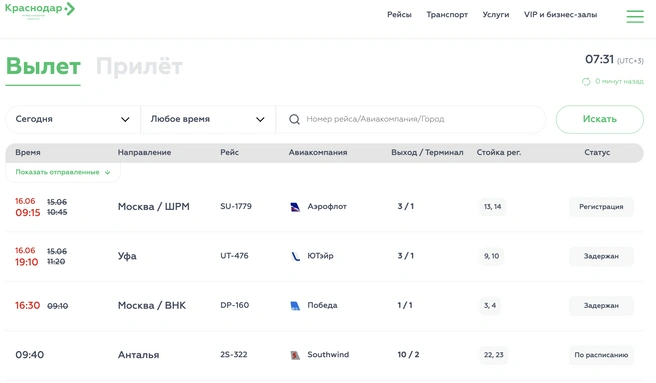656x383 pixels.
Task: Click scheduled time 09:40
Action: [x=29, y=355]
